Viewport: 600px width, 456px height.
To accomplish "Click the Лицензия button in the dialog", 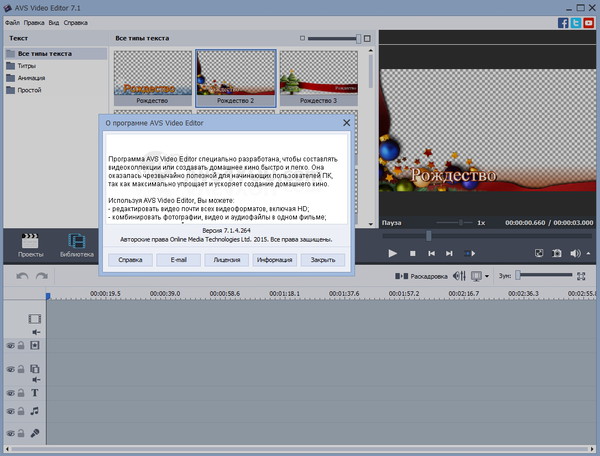I will [227, 259].
